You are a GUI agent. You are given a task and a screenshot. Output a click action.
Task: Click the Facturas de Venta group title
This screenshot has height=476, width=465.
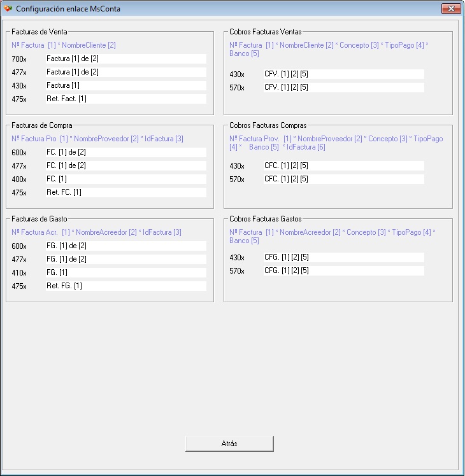pos(39,32)
